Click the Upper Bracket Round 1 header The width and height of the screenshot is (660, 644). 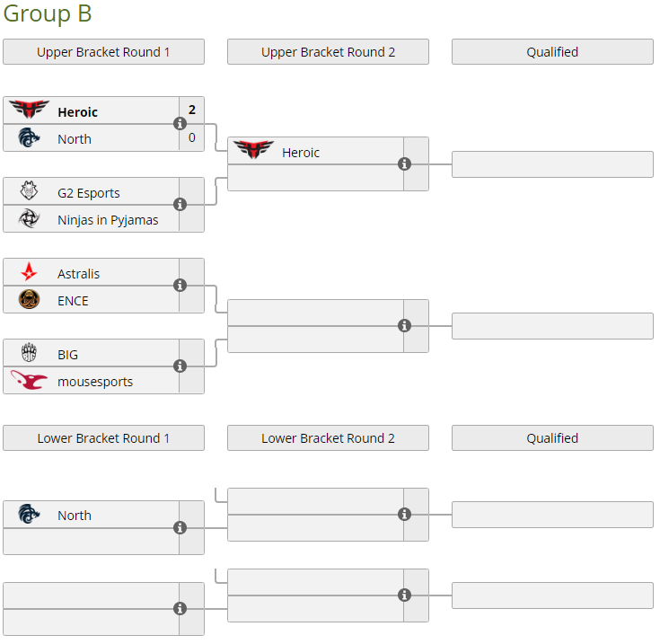(103, 52)
